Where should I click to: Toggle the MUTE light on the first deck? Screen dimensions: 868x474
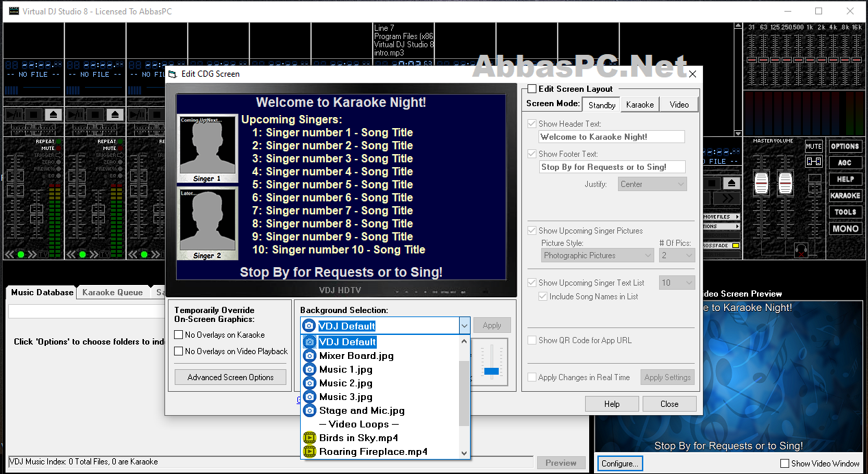59,148
